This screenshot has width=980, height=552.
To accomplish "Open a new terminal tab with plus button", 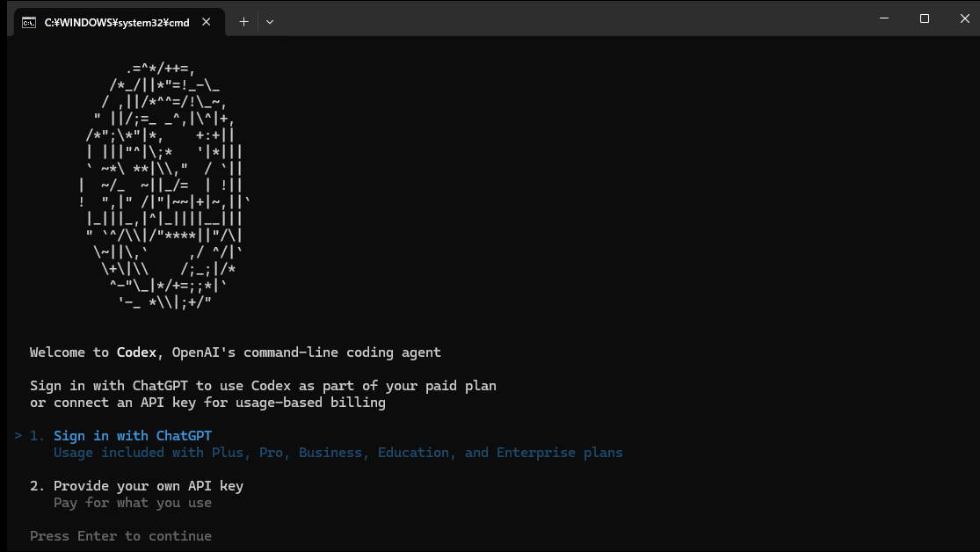I will (x=243, y=22).
